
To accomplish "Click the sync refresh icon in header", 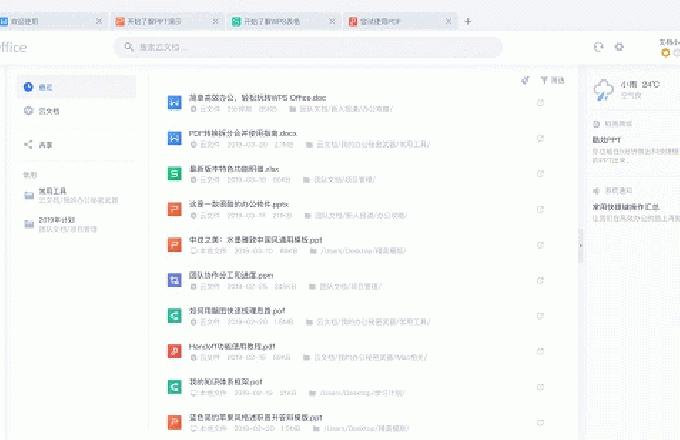I will coord(598,46).
